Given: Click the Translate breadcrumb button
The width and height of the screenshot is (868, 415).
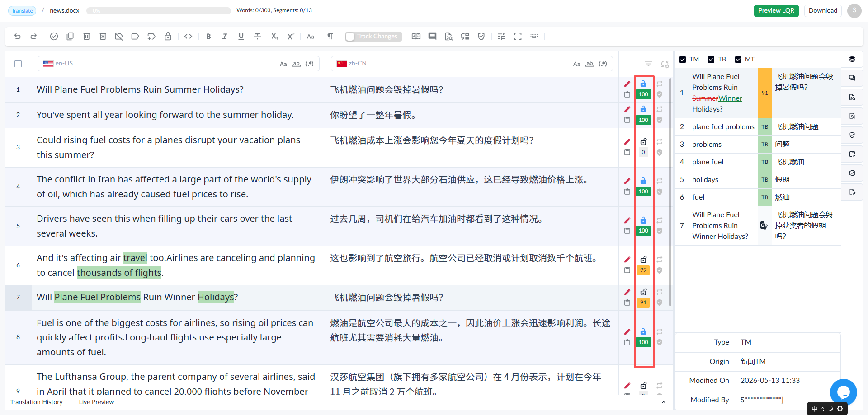Looking at the screenshot, I should pos(22,11).
